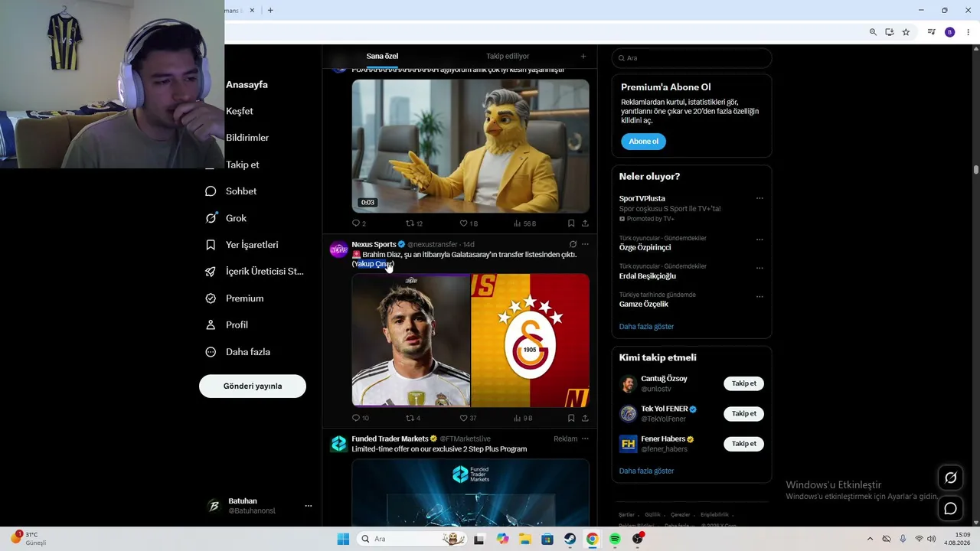Viewport: 980px width, 551px height.
Task: Open the zoom magnifier icon in address bar
Action: 873,32
